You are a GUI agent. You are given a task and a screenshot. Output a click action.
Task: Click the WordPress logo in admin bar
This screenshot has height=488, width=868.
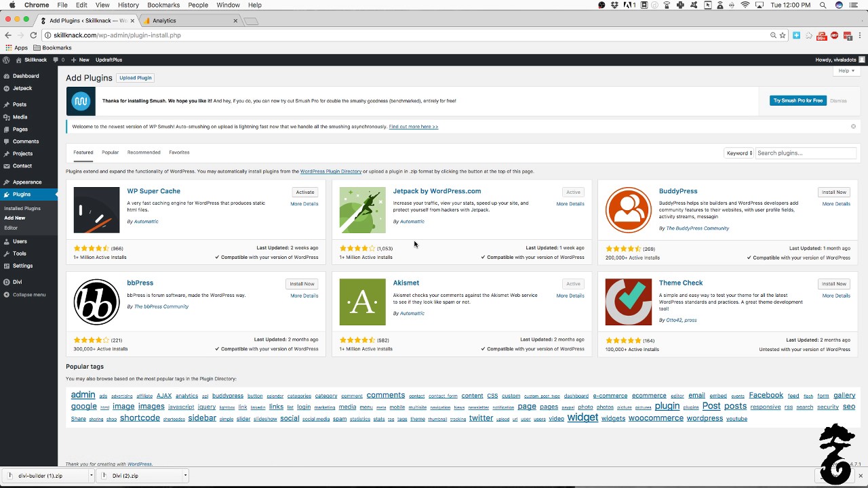pos(6,60)
